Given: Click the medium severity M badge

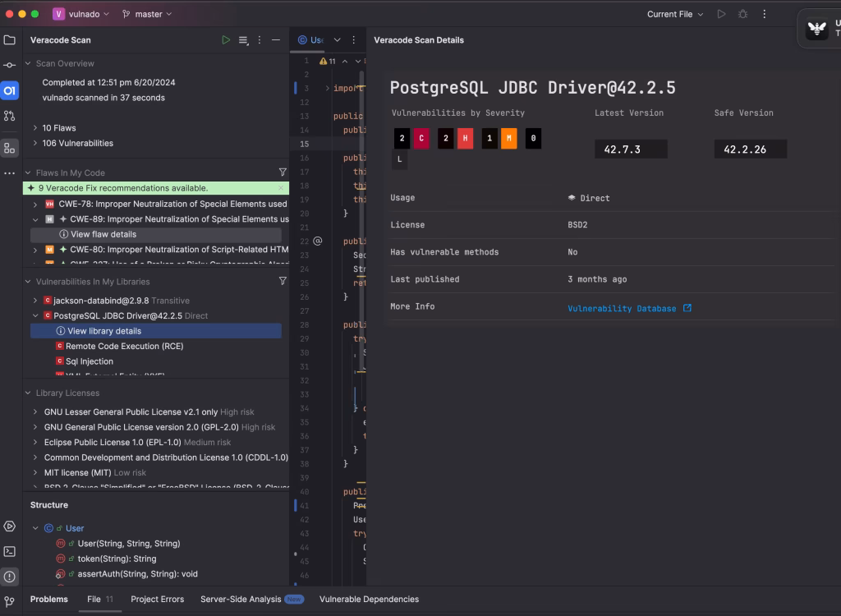Looking at the screenshot, I should 509,138.
